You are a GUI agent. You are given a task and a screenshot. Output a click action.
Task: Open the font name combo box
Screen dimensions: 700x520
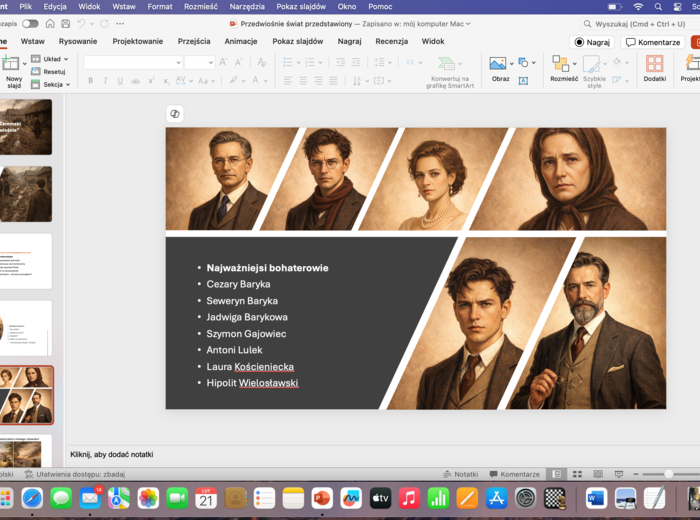132,62
